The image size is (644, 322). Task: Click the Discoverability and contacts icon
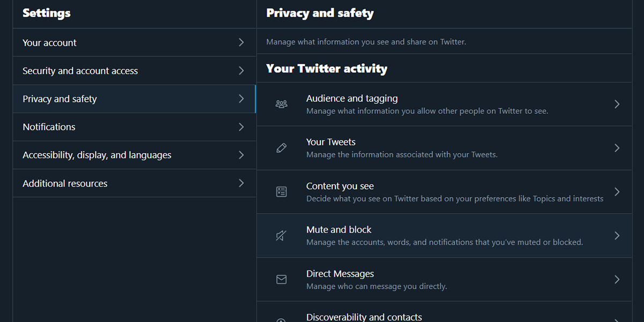pos(281,319)
